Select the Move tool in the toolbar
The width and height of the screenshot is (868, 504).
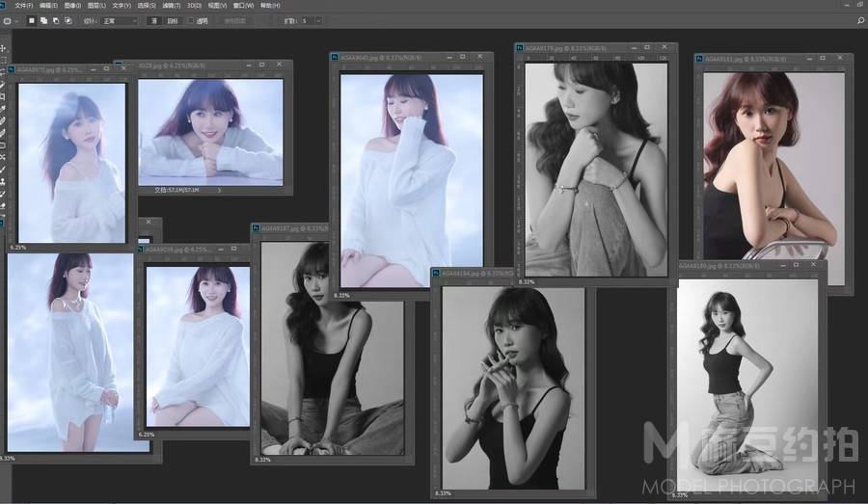(3, 49)
